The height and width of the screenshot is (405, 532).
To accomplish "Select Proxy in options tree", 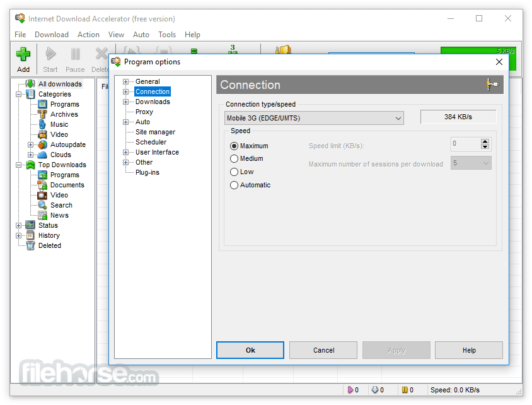I will [x=144, y=112].
